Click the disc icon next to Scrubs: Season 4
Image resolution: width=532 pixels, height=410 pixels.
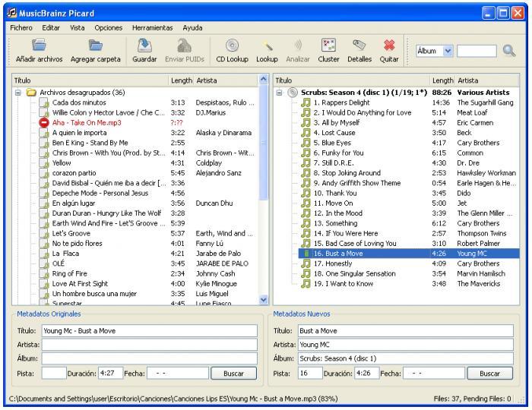(293, 92)
